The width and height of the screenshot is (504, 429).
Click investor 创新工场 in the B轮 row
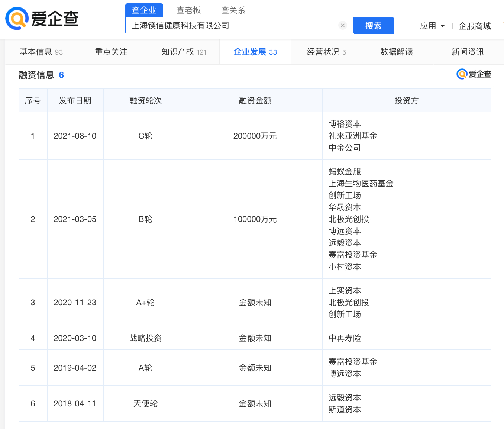(x=345, y=196)
